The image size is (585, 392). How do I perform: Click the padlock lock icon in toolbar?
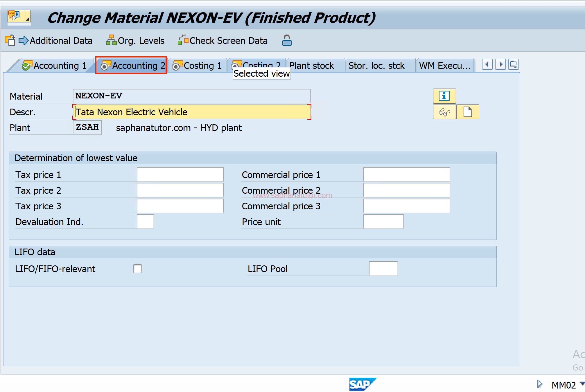pyautogui.click(x=287, y=41)
